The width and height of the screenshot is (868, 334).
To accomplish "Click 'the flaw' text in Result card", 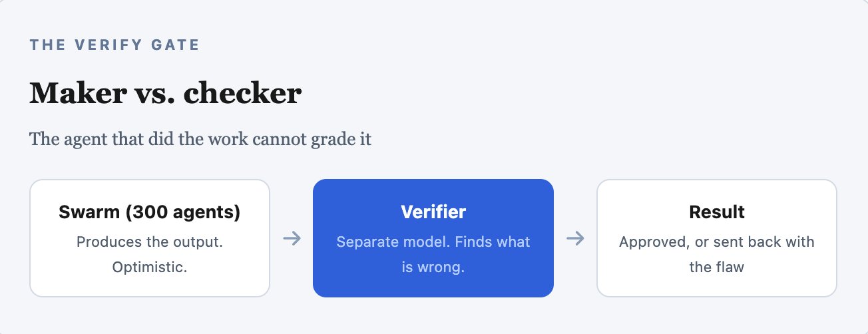I will (x=717, y=267).
